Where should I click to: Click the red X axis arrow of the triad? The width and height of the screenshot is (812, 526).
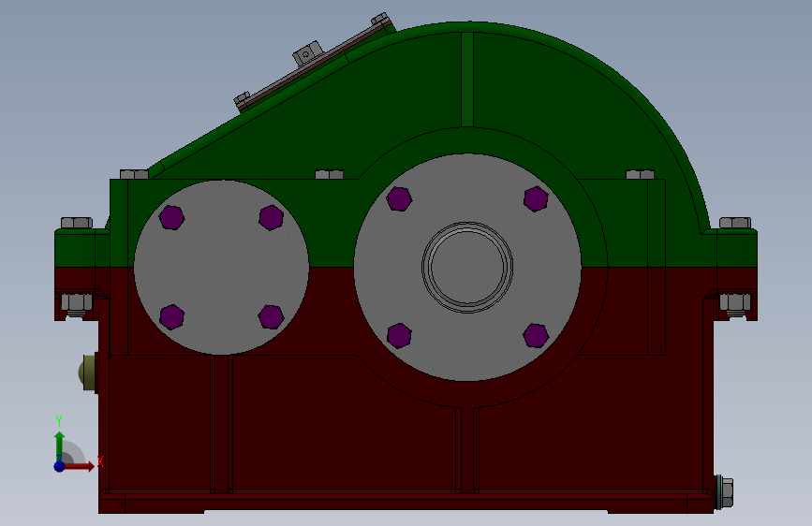tap(78, 466)
